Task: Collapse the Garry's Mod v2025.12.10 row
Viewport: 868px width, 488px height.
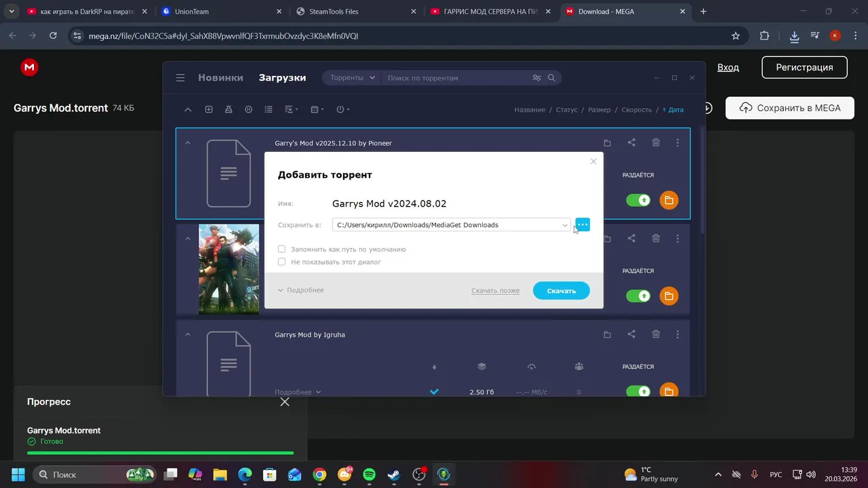Action: point(188,143)
